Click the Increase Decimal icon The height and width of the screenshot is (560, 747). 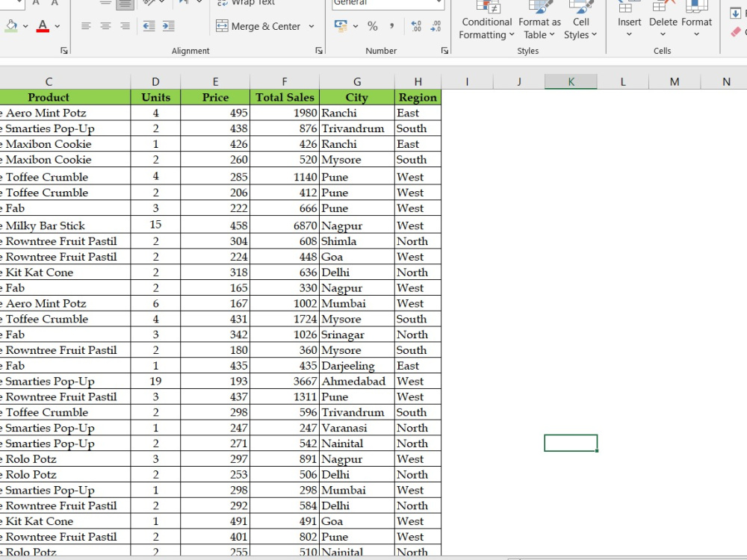416,26
